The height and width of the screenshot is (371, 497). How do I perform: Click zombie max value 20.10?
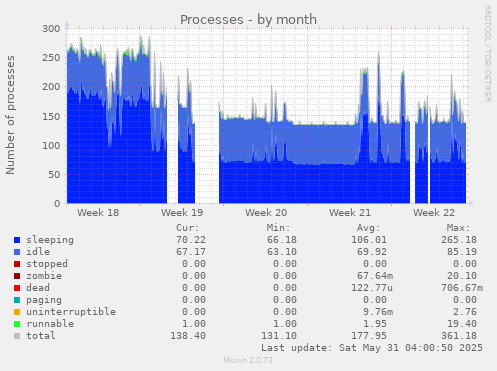462,276
